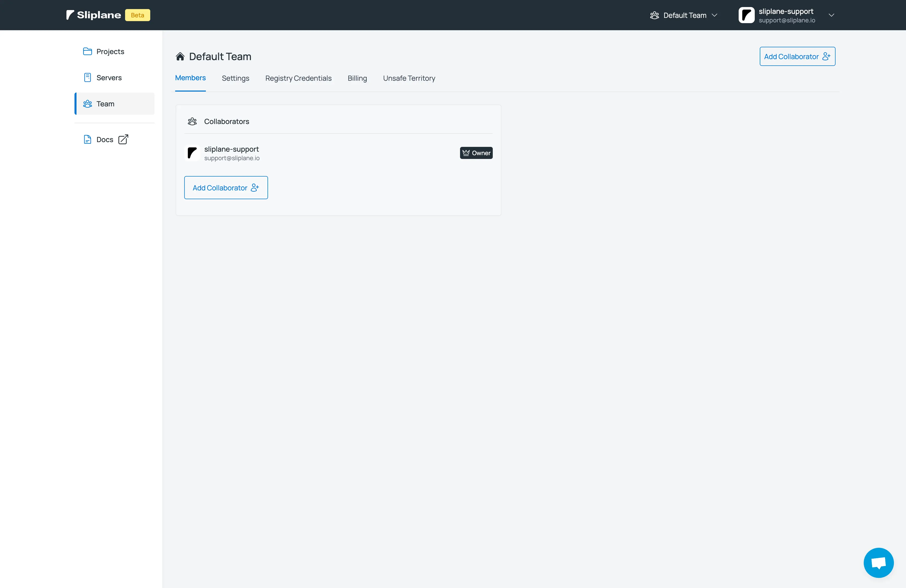
Task: Click the home icon beside Default Team
Action: coord(180,56)
